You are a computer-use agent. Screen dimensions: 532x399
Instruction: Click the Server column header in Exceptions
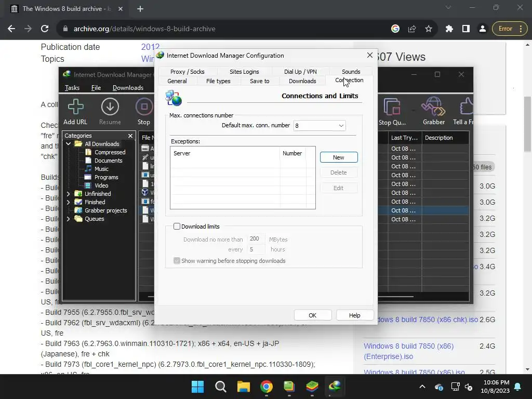(225, 153)
